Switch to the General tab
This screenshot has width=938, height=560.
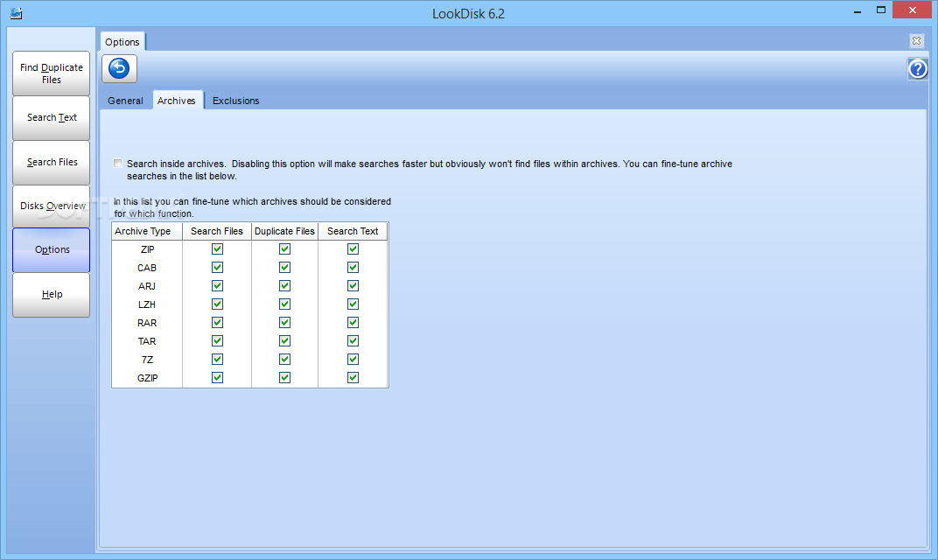[126, 101]
